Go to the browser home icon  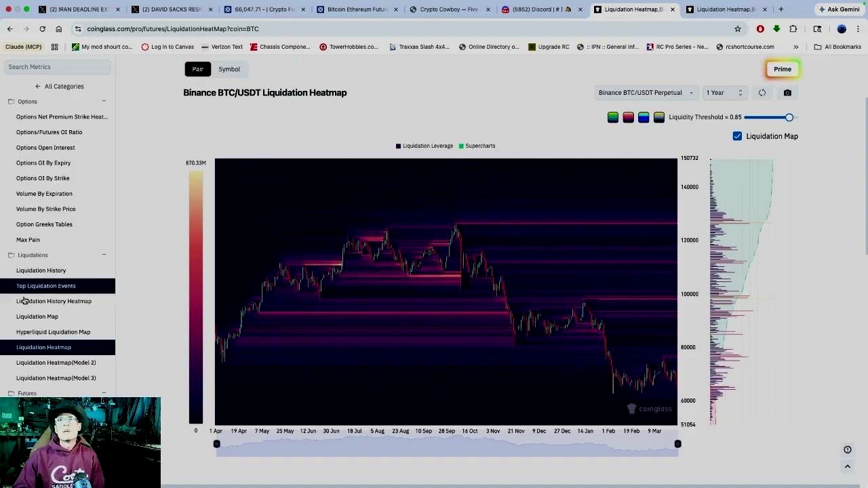tap(59, 29)
